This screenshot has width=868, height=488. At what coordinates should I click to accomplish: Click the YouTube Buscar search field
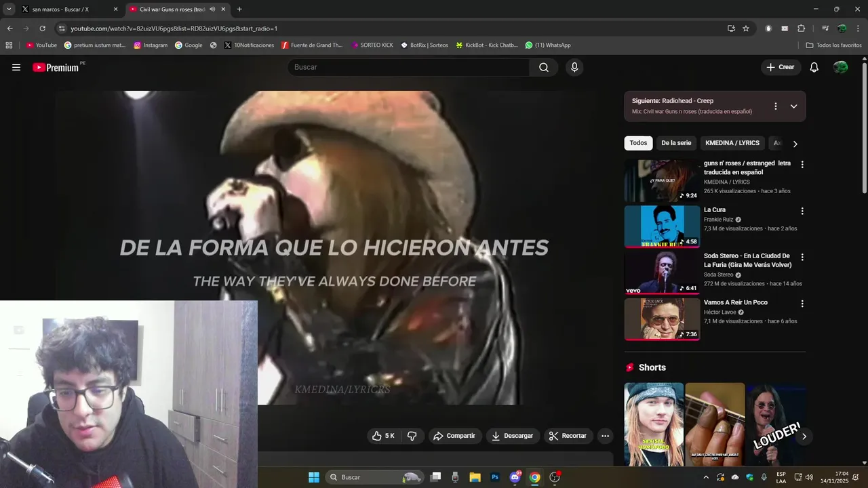click(409, 67)
